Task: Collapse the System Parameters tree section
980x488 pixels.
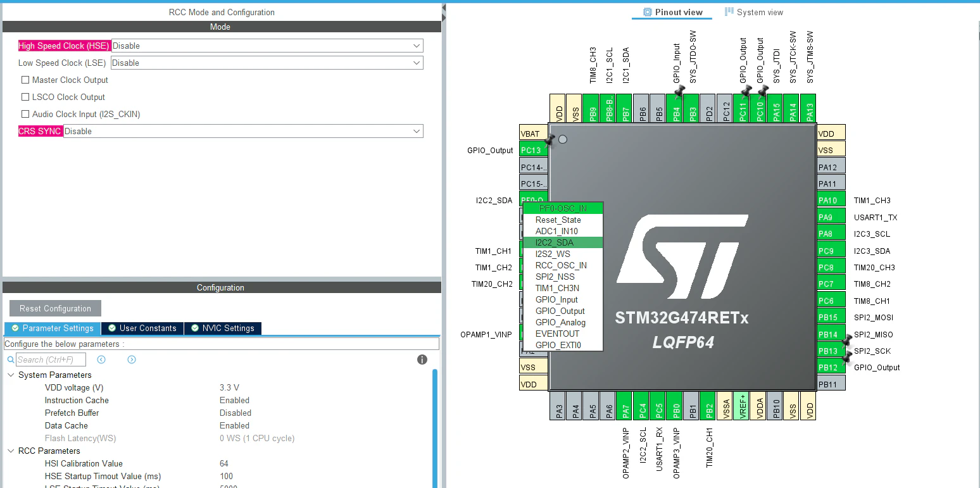Action: (11, 375)
